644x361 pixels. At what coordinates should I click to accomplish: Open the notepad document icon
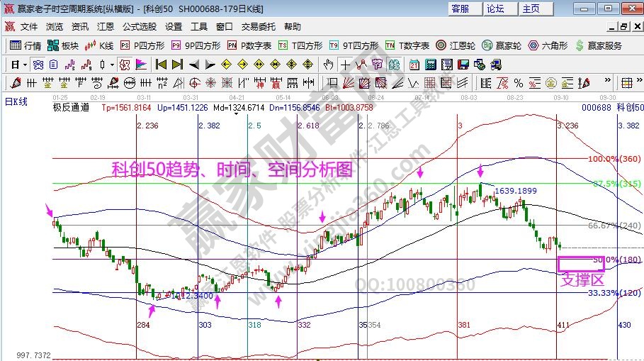(446, 65)
